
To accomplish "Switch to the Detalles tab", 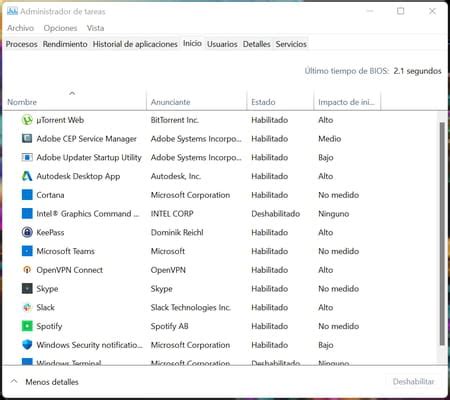I will click(256, 44).
